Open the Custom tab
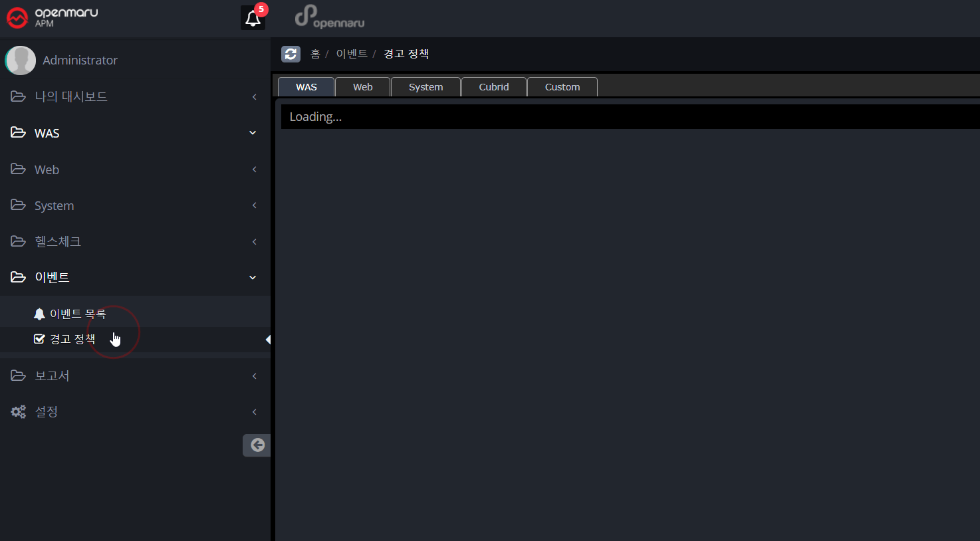Viewport: 980px width, 541px height. [562, 86]
